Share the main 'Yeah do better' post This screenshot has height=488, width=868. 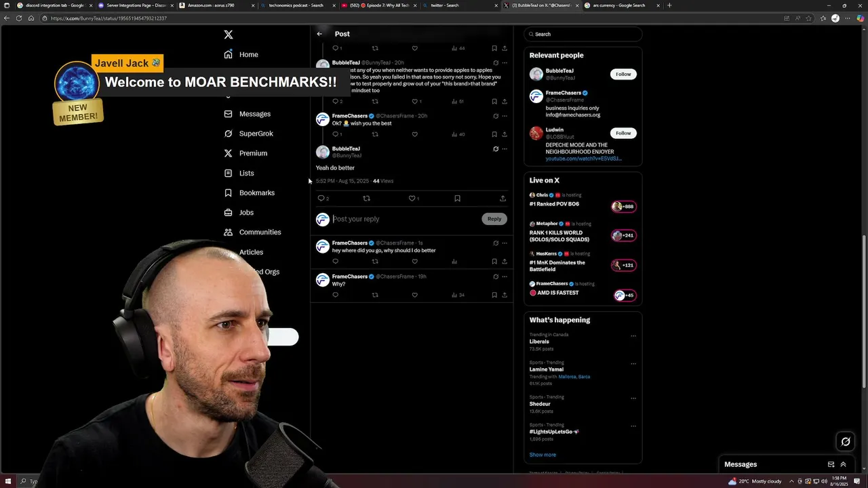click(502, 199)
